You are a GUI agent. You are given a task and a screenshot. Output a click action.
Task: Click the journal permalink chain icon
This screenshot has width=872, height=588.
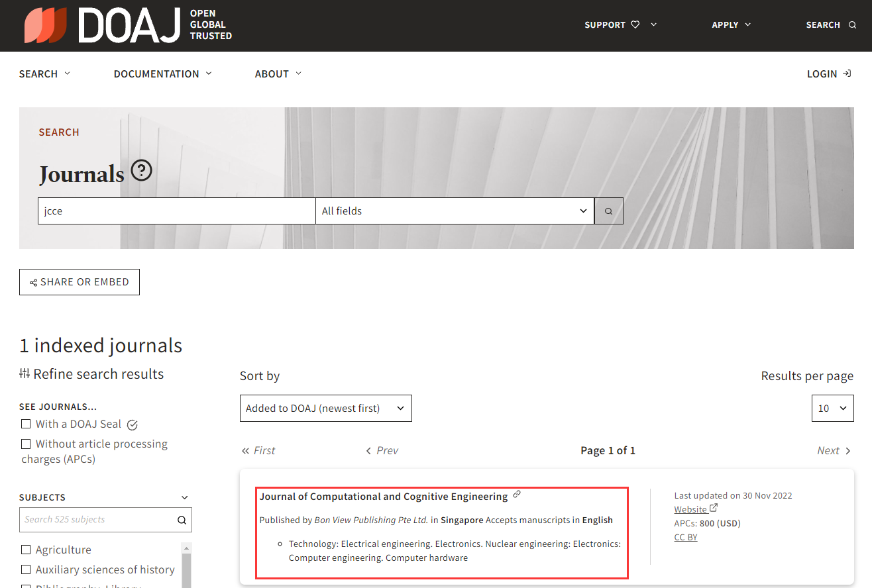pos(517,494)
